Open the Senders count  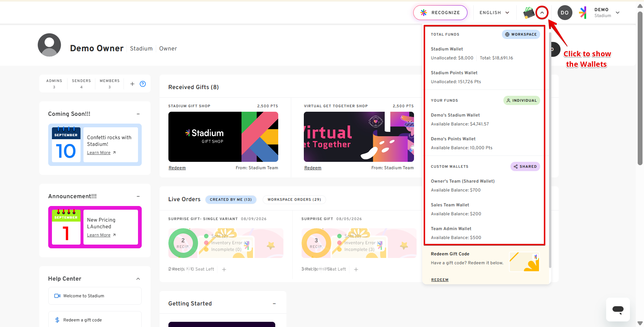pos(81,84)
